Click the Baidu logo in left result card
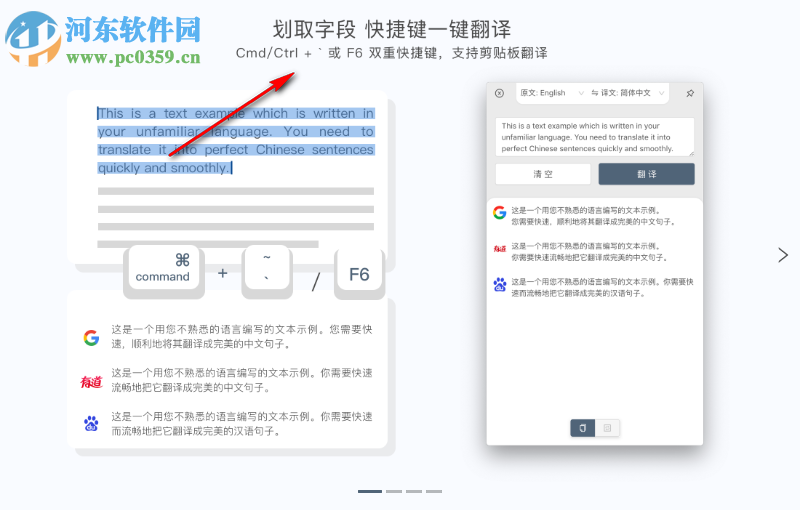Viewport: 800px width, 510px height. [91, 423]
